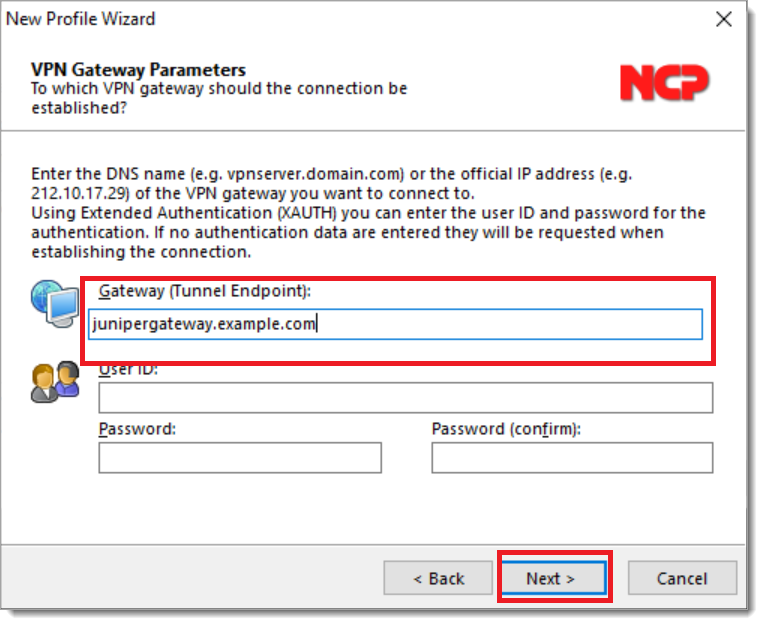
Task: Click the globe and computer gateway icon
Action: click(x=54, y=306)
